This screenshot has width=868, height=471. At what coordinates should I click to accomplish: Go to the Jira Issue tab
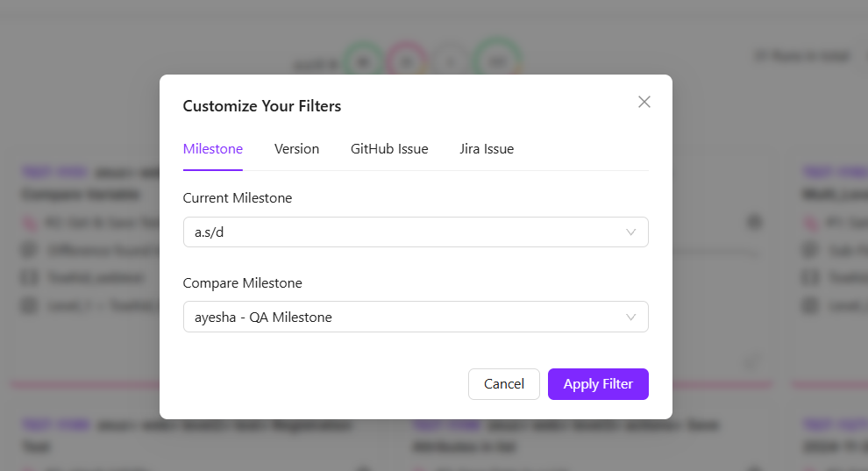487,149
